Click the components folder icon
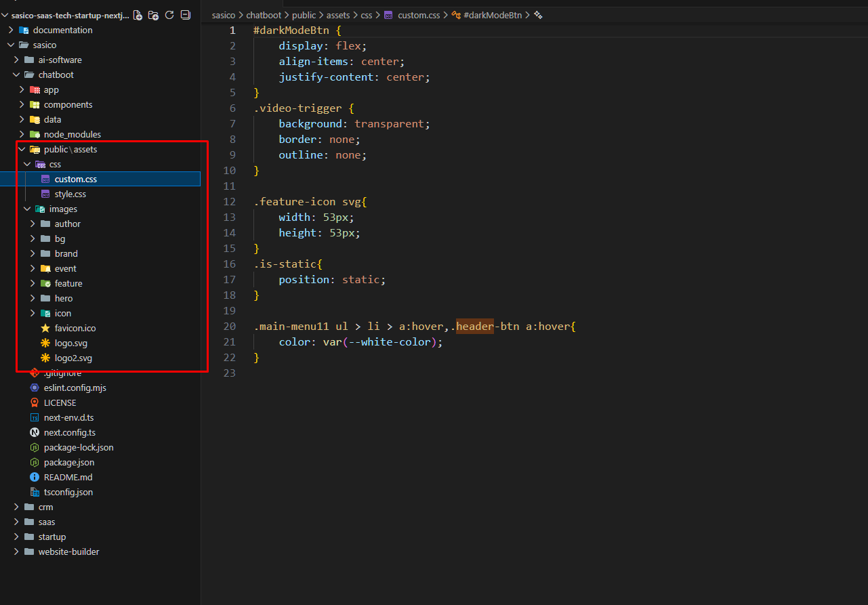The width and height of the screenshot is (868, 605). tap(35, 104)
